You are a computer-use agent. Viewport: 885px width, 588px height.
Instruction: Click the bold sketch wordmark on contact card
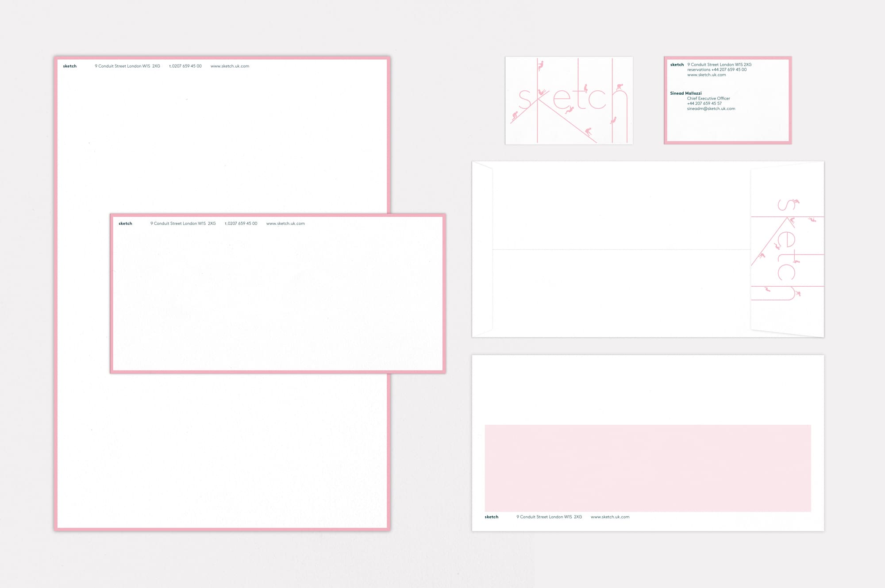coord(677,65)
